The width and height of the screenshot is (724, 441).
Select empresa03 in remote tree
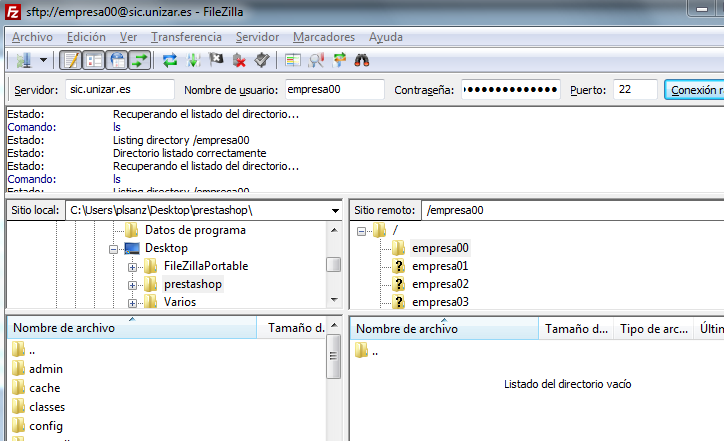[x=440, y=302]
